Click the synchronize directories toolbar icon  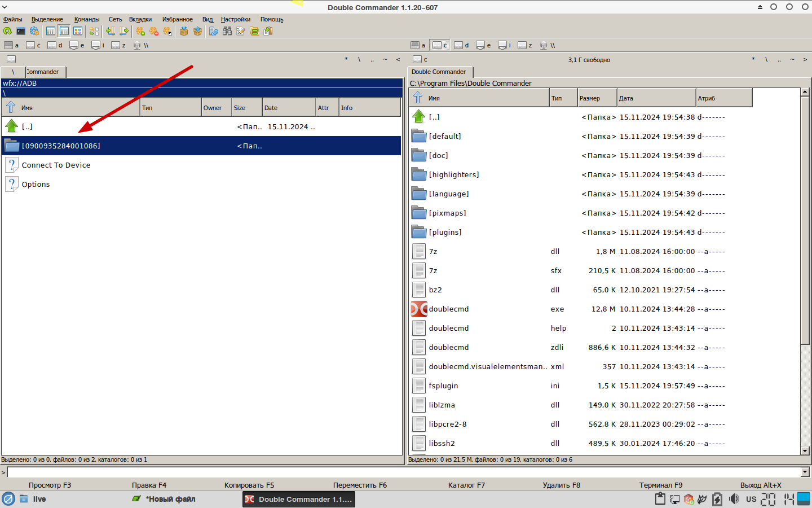tap(254, 31)
